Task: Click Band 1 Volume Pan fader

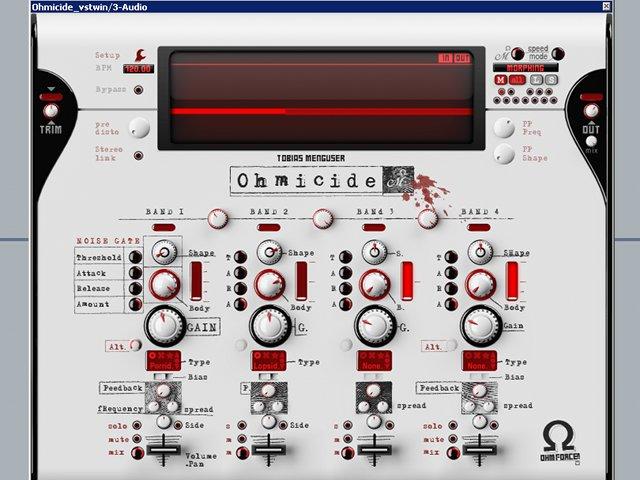Action: [163, 450]
